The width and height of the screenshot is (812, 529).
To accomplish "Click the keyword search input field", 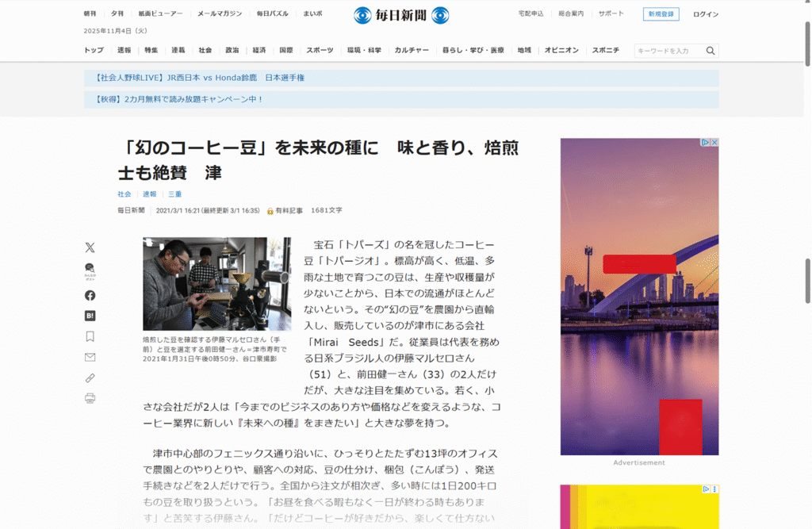I will [668, 51].
